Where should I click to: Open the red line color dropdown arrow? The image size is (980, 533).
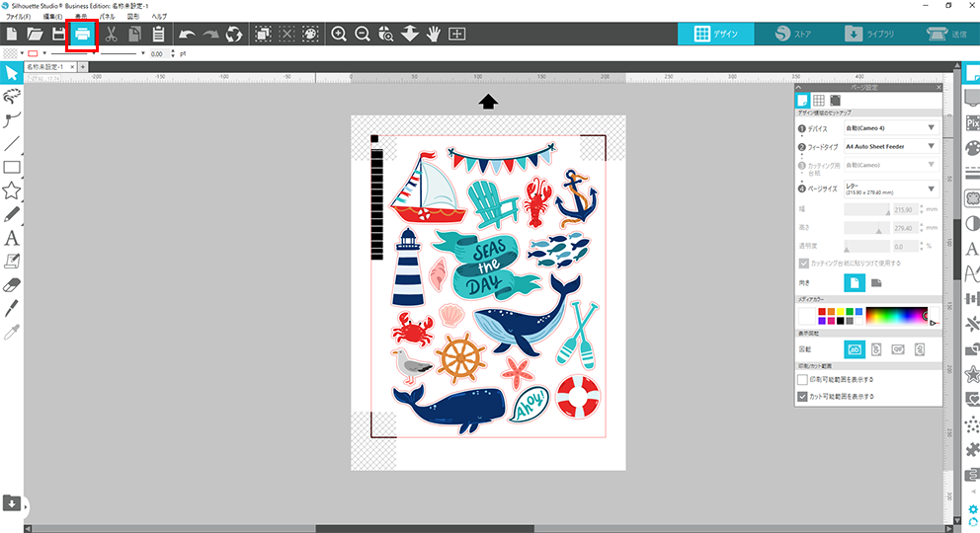click(x=44, y=53)
